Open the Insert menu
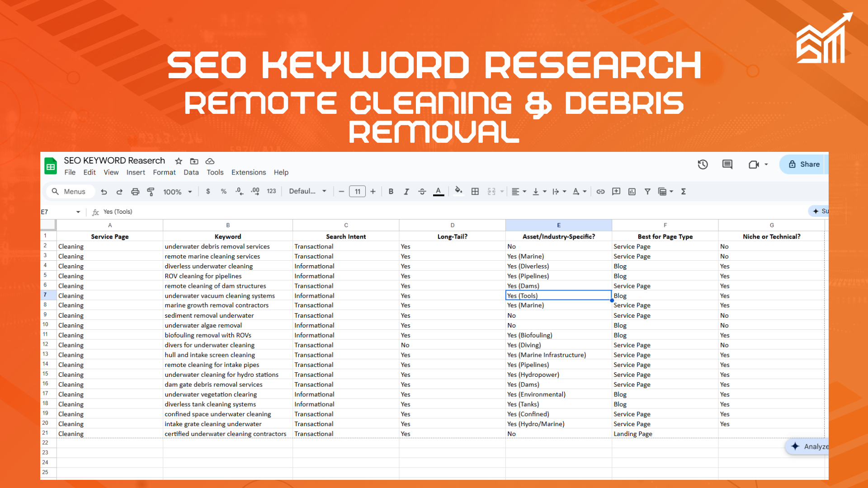This screenshot has height=488, width=868. 136,173
